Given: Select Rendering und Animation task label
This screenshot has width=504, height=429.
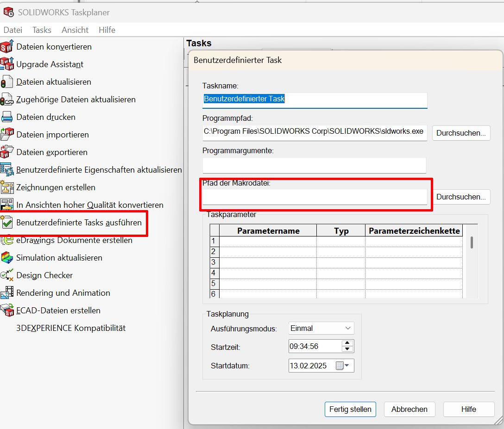Looking at the screenshot, I should 63,292.
